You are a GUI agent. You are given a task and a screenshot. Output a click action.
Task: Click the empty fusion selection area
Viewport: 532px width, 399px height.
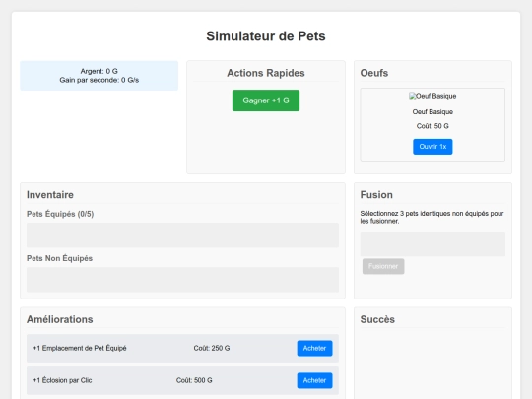pos(432,244)
